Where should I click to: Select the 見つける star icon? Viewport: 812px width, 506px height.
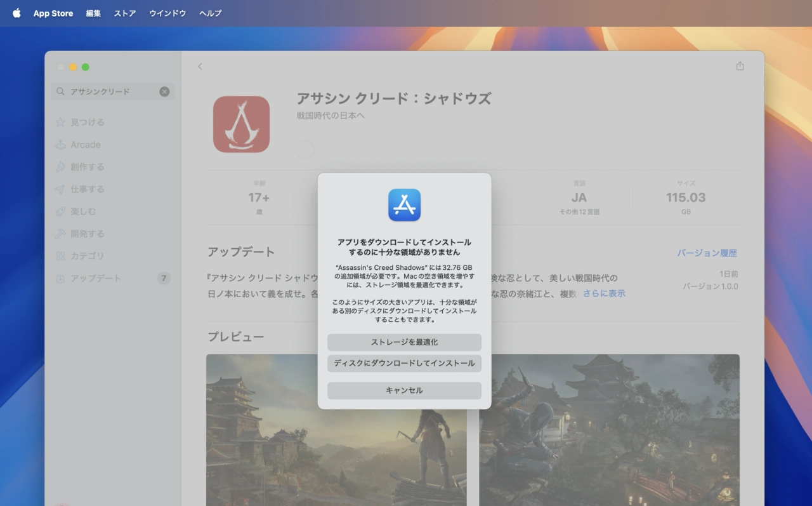(x=60, y=122)
